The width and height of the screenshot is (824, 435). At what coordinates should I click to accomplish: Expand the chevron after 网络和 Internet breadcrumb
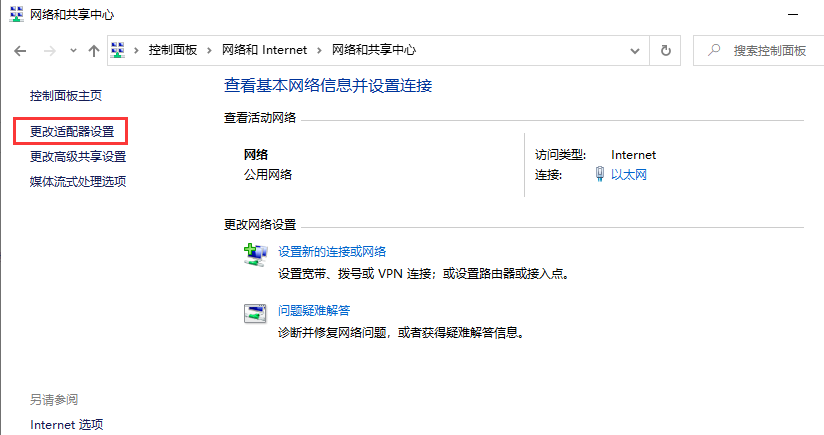(319, 50)
